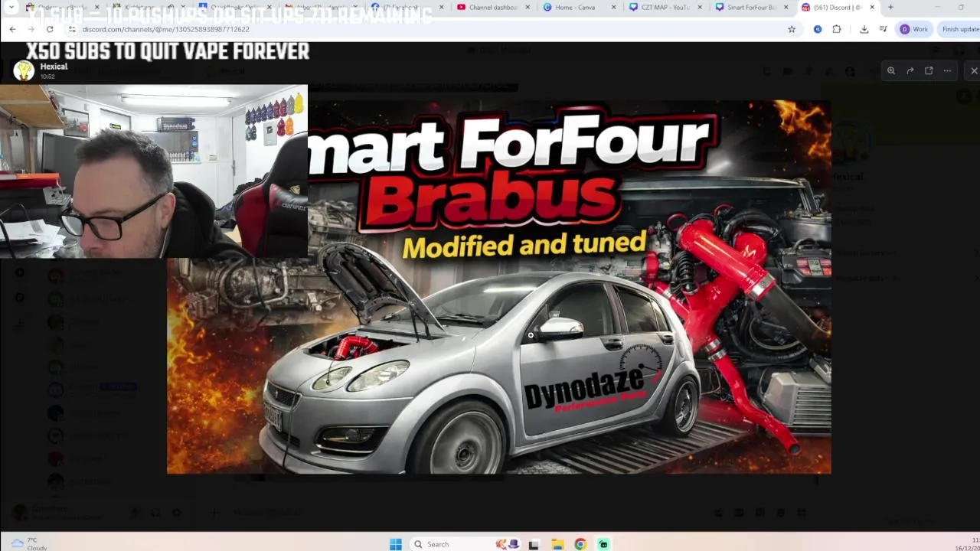Click the Smart ForFour Brabus thumbnail image
The image size is (980, 551).
[498, 287]
